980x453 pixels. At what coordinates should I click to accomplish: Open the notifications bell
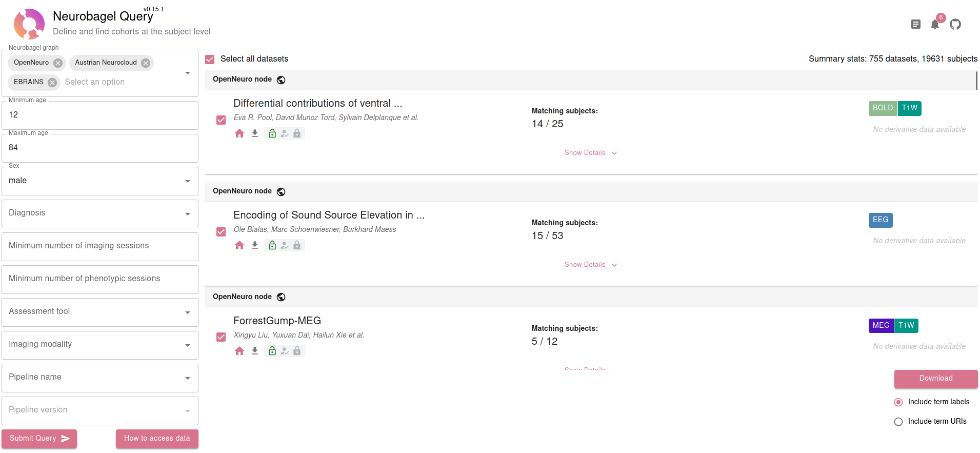point(935,24)
